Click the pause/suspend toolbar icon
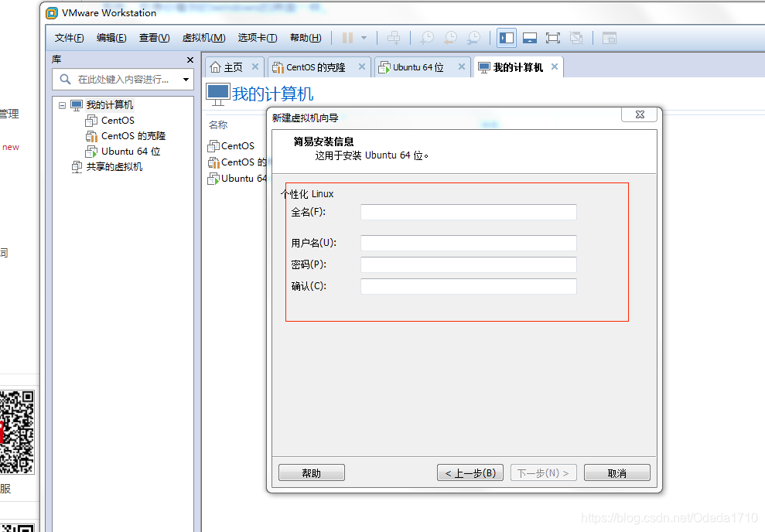765x532 pixels. pyautogui.click(x=347, y=38)
